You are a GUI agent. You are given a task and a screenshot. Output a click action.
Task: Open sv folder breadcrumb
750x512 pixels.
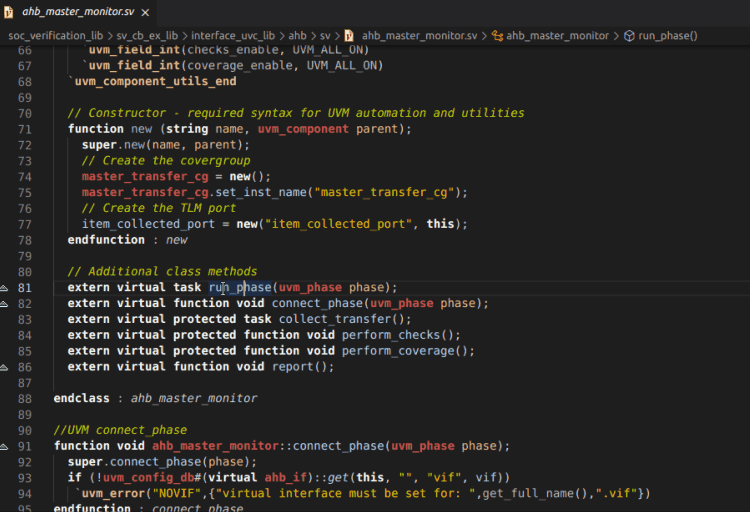(x=325, y=36)
